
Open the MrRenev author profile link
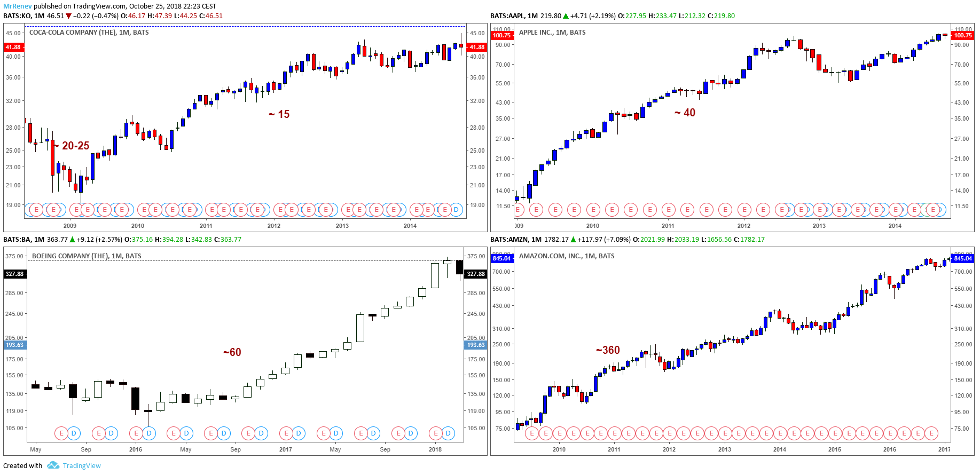[x=18, y=6]
